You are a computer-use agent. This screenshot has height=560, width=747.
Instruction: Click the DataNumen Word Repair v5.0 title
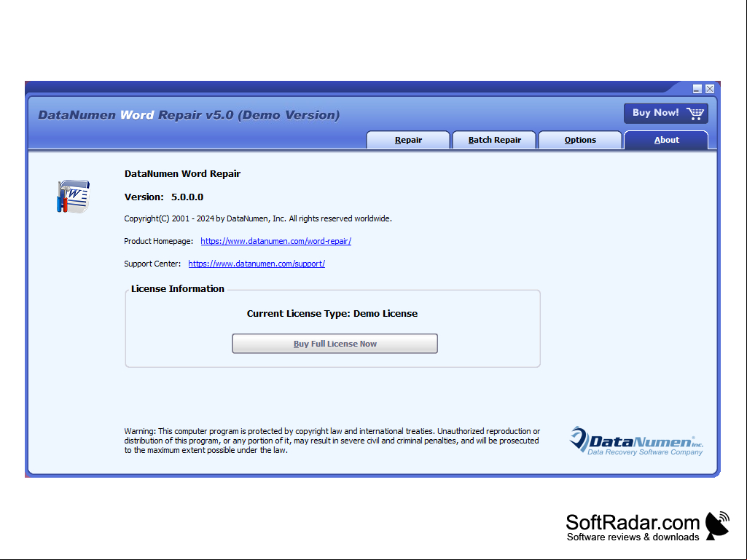[189, 115]
